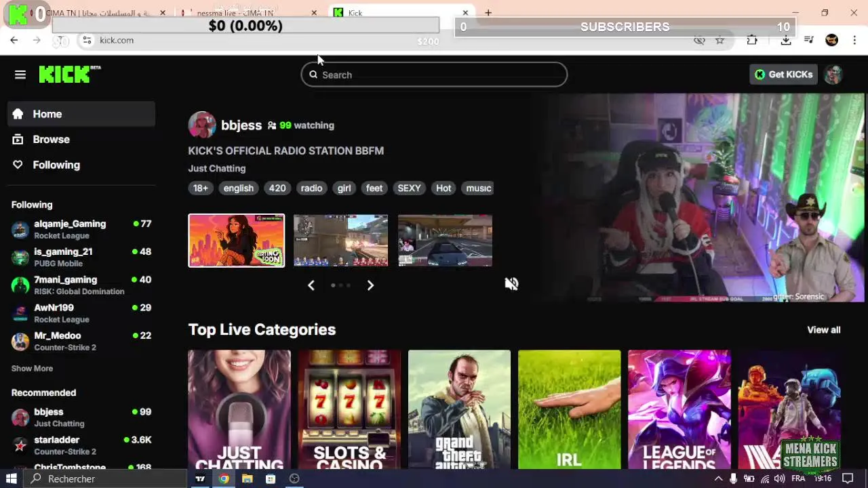Viewport: 868px width, 488px height.
Task: Open File Explorer from the taskbar
Action: (248, 479)
